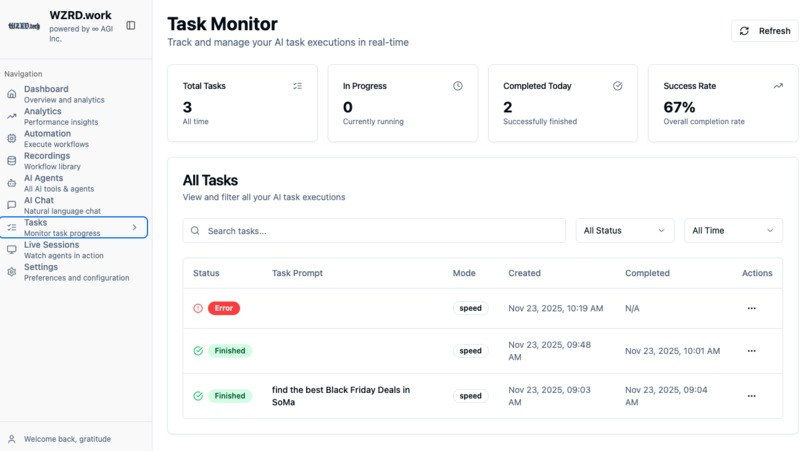806x451 pixels.
Task: Click the Status column header
Action: pos(206,273)
